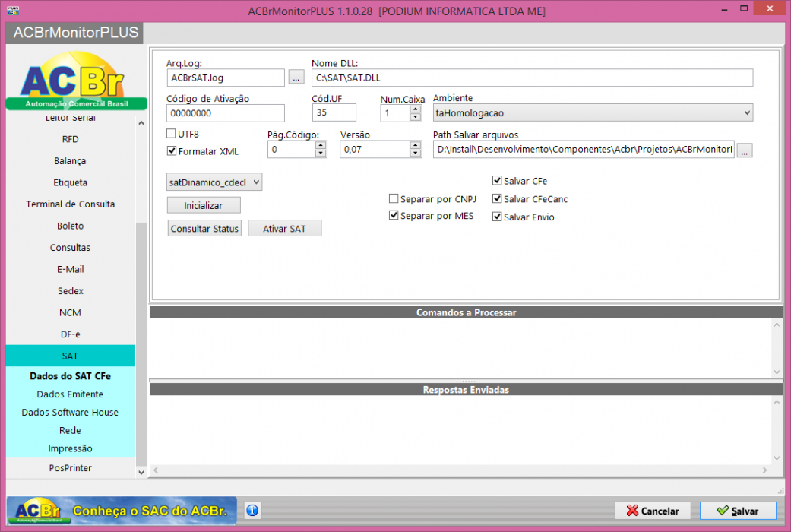Click the Arq.Log input field
791x532 pixels.
click(x=226, y=78)
